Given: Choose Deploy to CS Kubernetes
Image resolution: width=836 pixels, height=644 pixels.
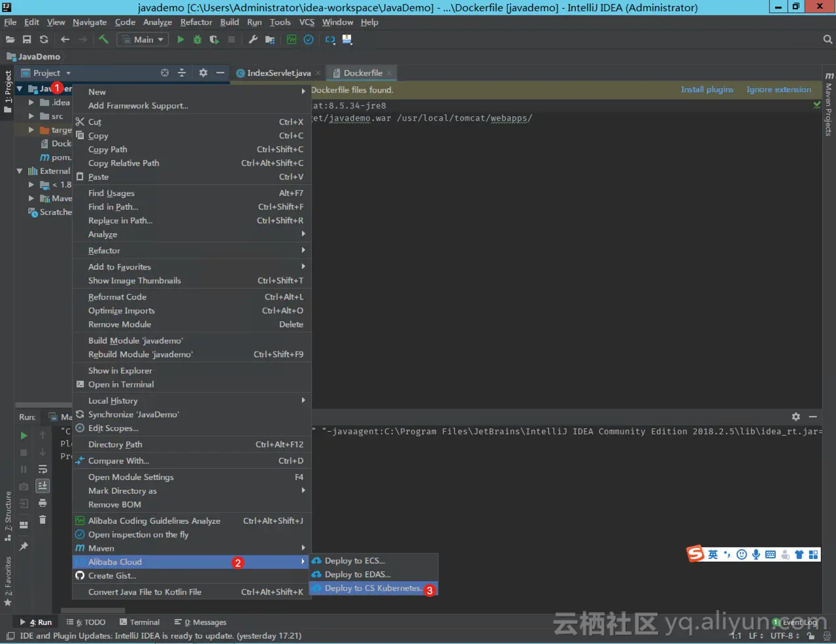Looking at the screenshot, I should (x=374, y=588).
